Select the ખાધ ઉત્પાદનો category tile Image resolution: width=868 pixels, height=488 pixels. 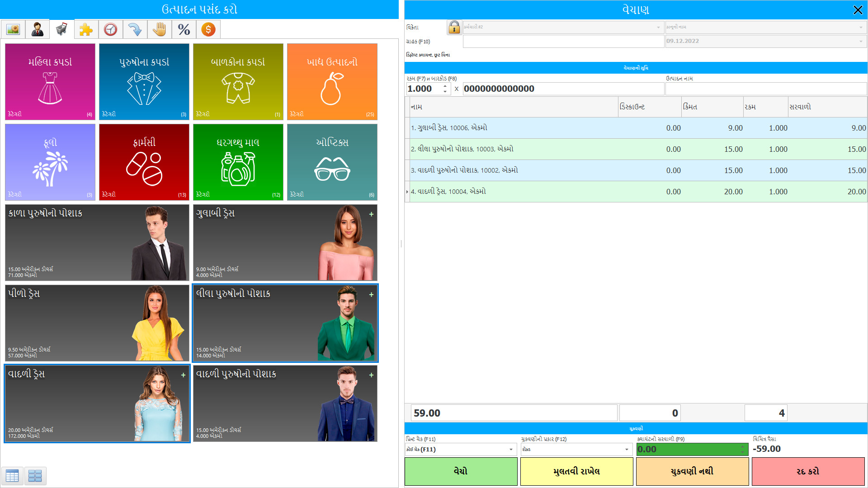point(331,81)
